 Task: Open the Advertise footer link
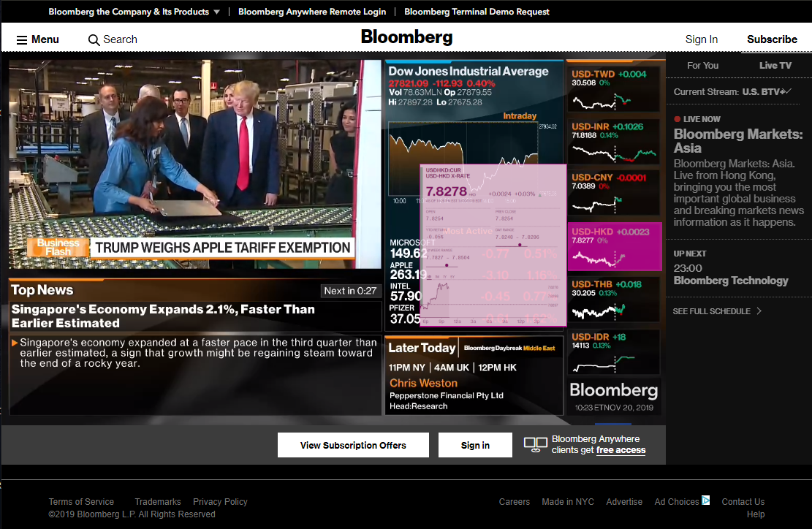pos(624,501)
